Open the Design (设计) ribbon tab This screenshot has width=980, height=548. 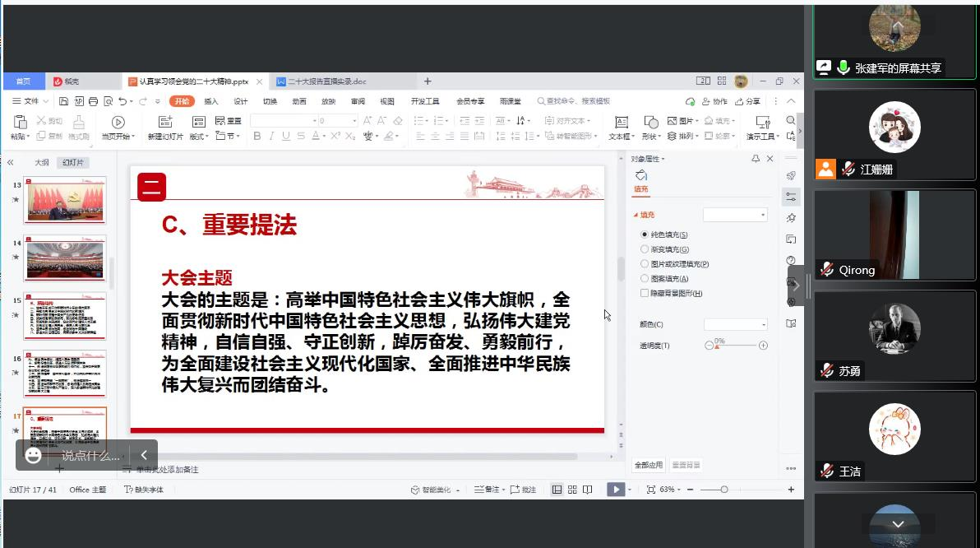point(241,101)
